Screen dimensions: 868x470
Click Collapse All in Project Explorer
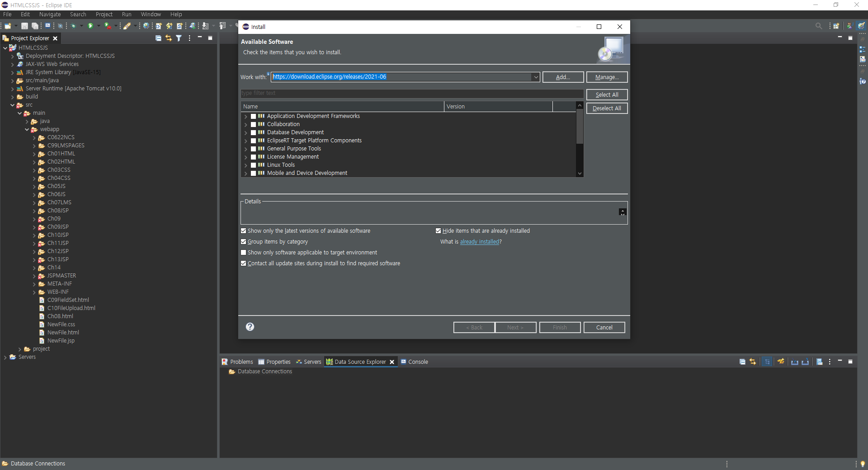click(x=158, y=38)
